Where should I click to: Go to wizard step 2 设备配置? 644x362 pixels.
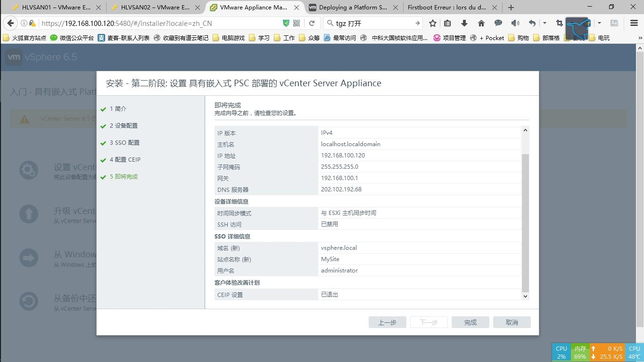124,126
